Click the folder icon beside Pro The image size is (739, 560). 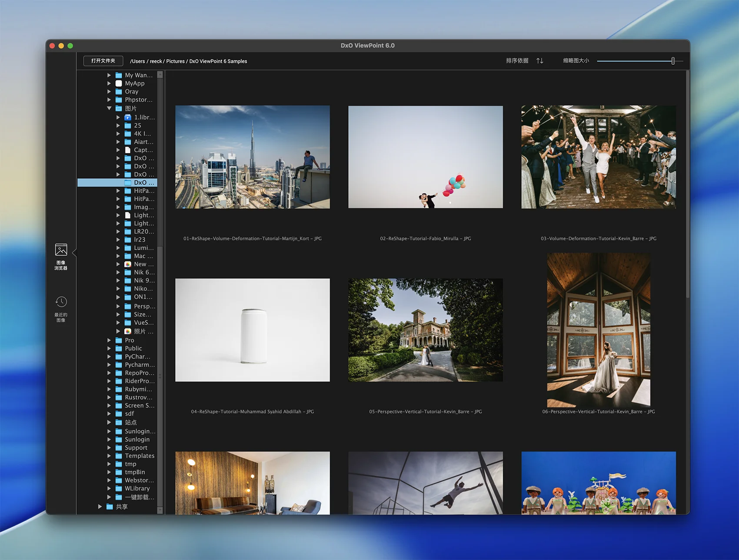tap(119, 340)
